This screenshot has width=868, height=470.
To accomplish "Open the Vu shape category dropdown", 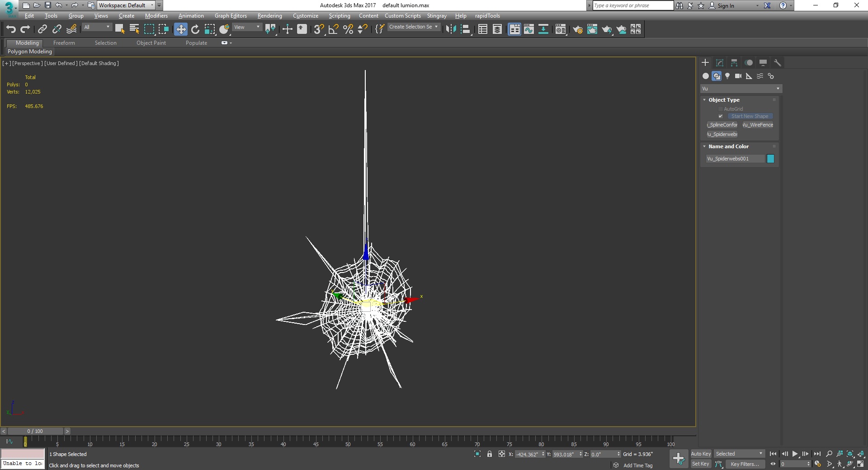I will click(x=741, y=89).
